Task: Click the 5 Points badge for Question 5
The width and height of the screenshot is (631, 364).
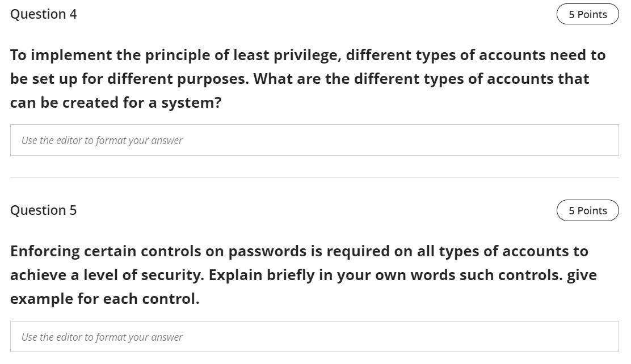Action: [x=587, y=210]
